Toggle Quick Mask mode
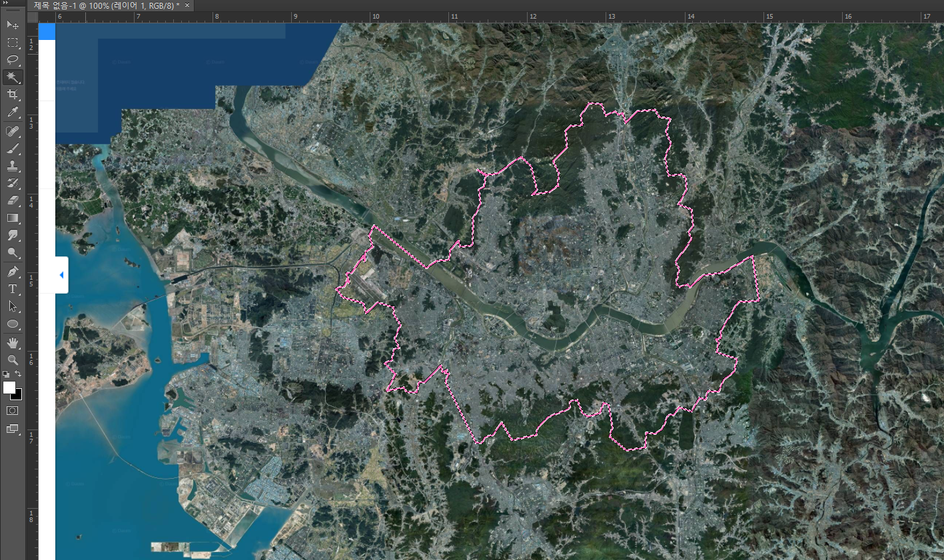Image resolution: width=944 pixels, height=560 pixels. pos(13,411)
